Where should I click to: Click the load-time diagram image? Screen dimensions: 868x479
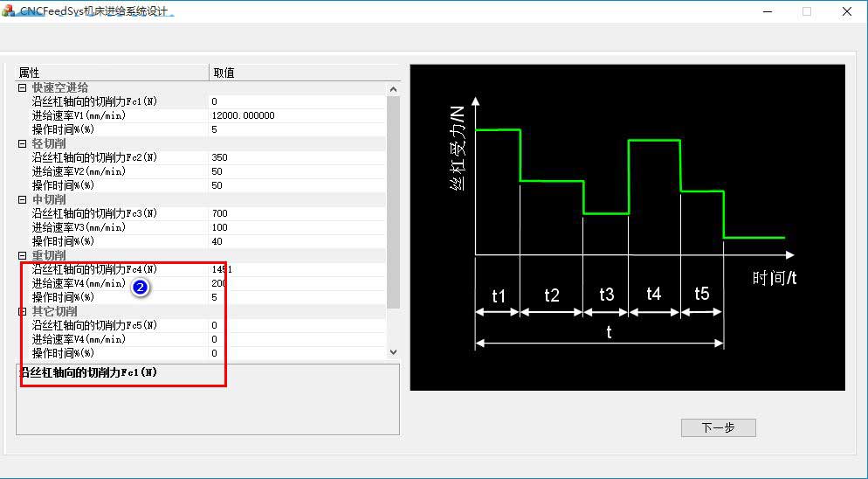pyautogui.click(x=627, y=227)
